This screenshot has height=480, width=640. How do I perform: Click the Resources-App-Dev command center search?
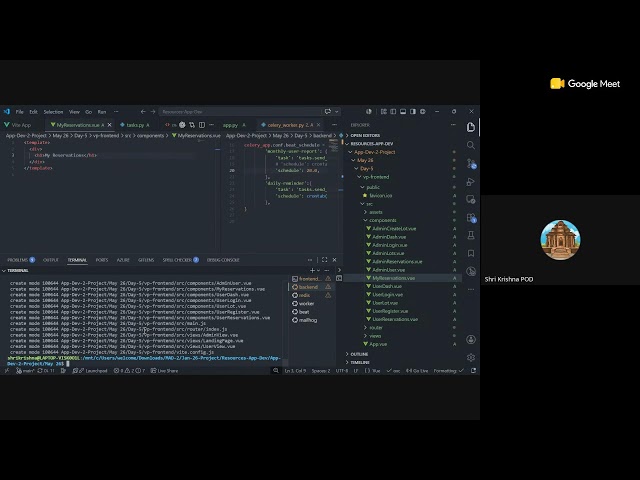[x=241, y=111]
